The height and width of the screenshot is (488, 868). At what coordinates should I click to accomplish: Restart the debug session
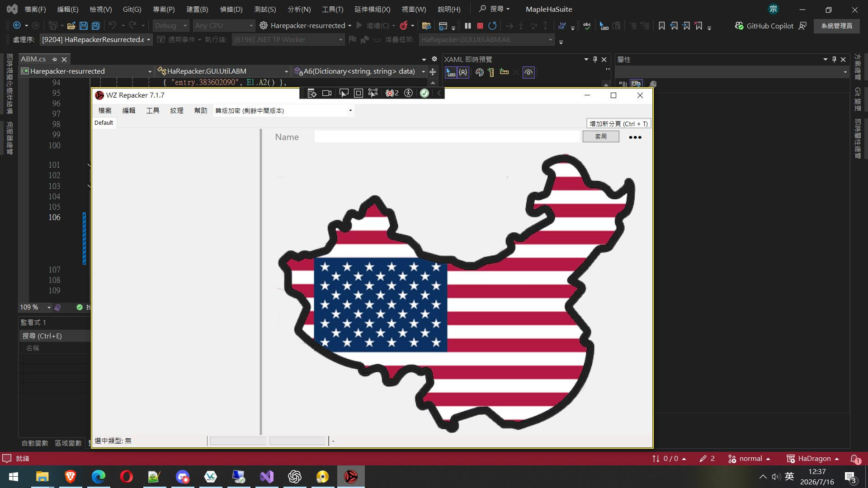(492, 26)
